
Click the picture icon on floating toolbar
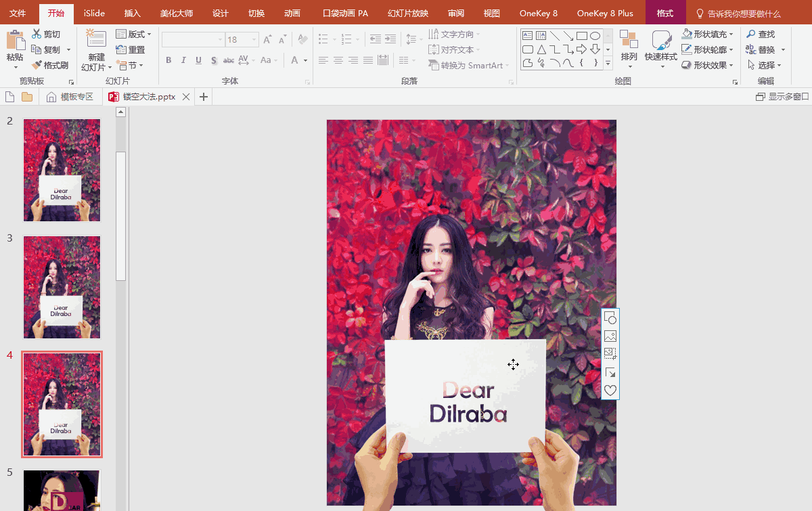(x=610, y=336)
